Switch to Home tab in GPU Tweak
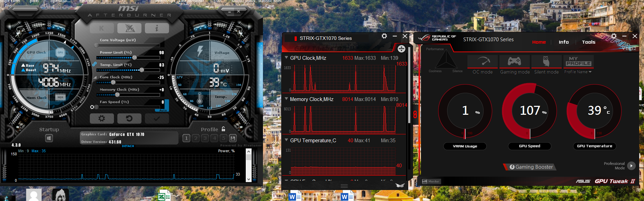 (x=539, y=42)
